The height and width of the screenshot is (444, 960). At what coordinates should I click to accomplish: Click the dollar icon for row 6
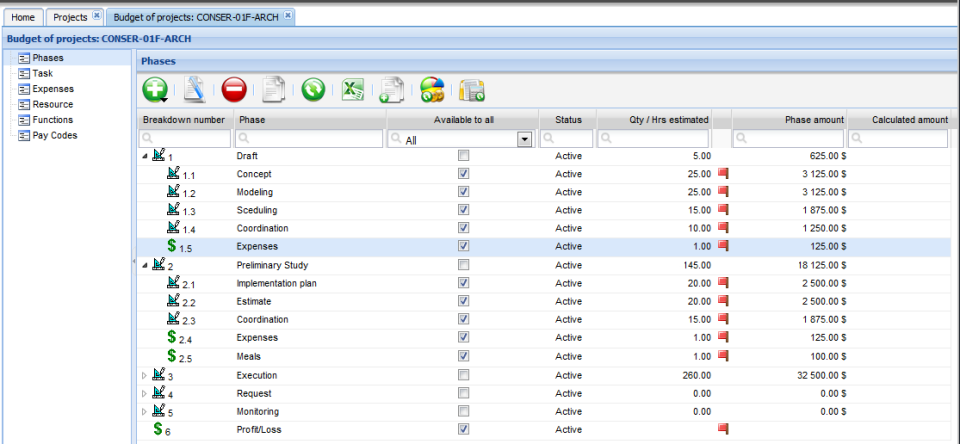158,429
